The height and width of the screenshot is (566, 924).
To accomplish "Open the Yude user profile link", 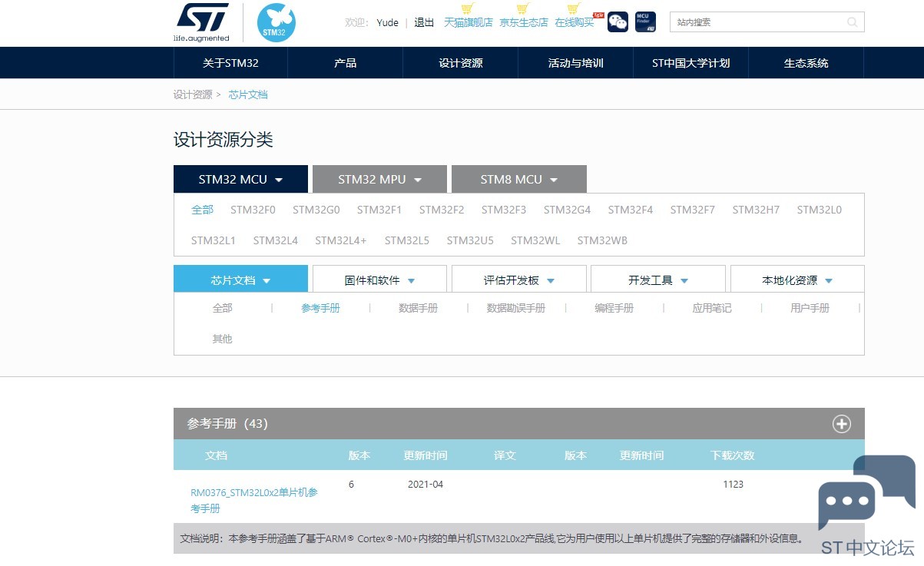I will click(387, 22).
